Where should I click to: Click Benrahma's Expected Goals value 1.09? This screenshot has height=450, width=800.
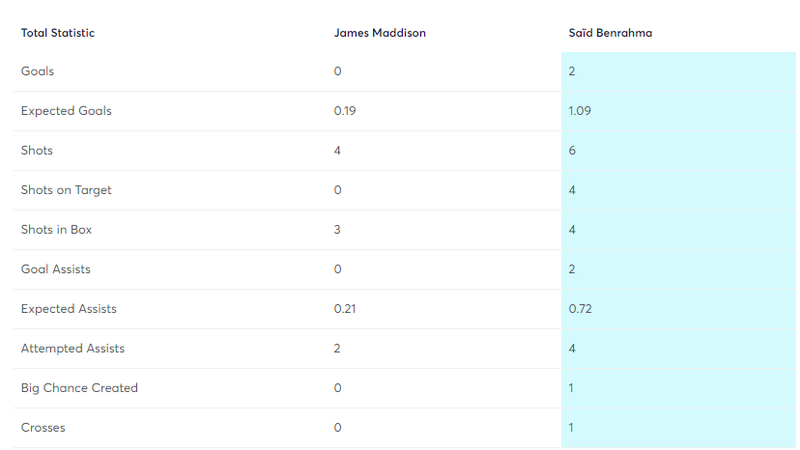tap(580, 111)
